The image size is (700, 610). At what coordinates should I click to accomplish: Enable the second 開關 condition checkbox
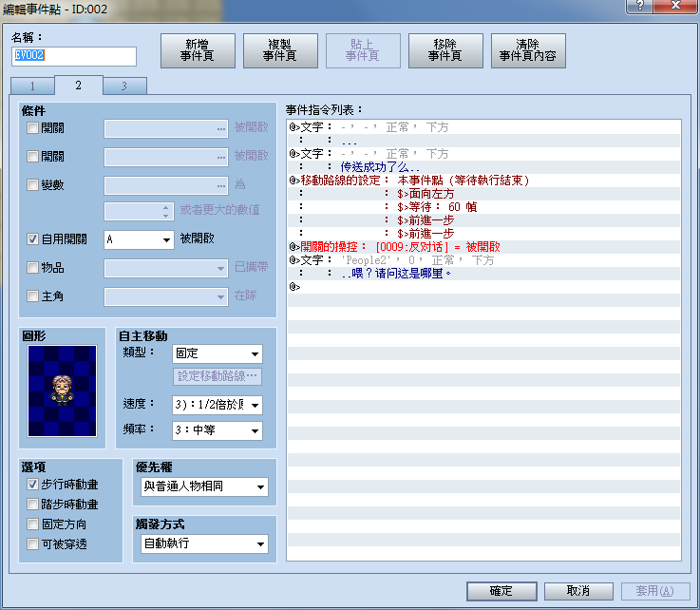[32, 156]
